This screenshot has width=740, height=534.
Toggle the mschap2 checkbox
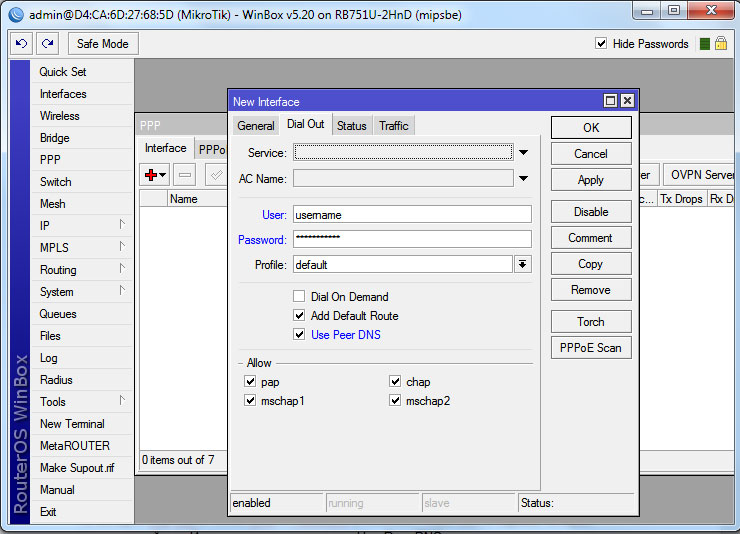click(396, 401)
